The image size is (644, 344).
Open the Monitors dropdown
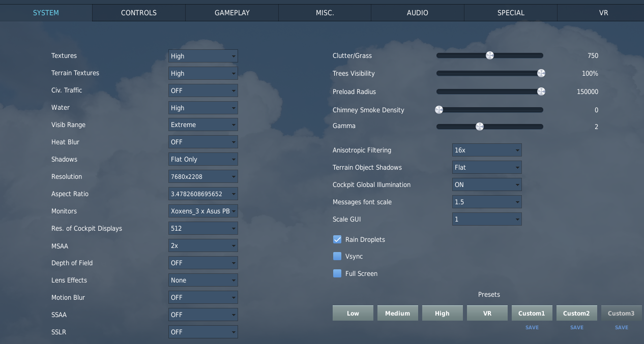click(203, 211)
